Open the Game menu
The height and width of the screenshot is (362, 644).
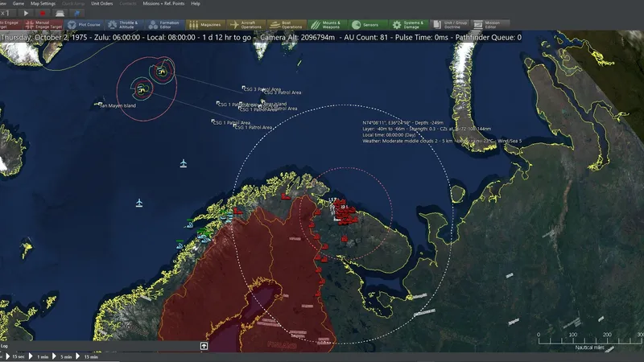17,4
